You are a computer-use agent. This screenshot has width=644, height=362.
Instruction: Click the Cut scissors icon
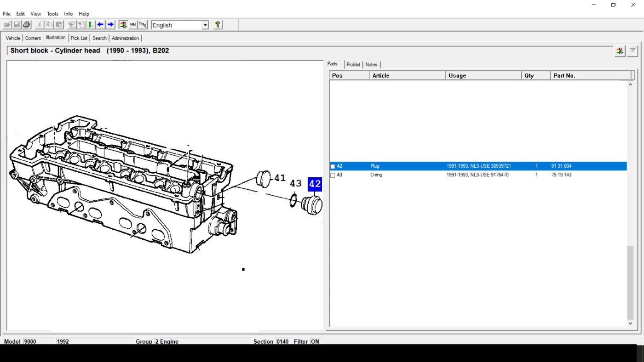coord(40,25)
